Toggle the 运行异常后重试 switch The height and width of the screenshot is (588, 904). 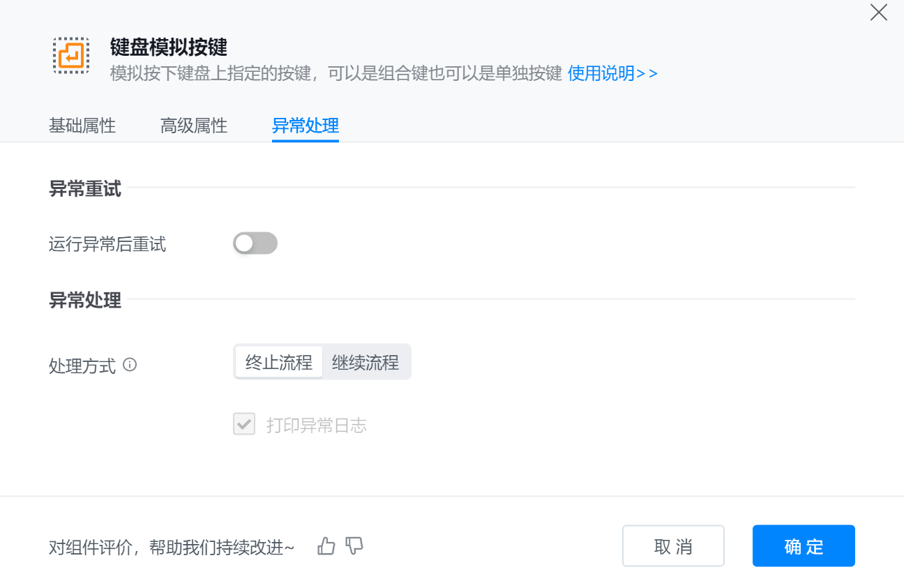click(255, 243)
